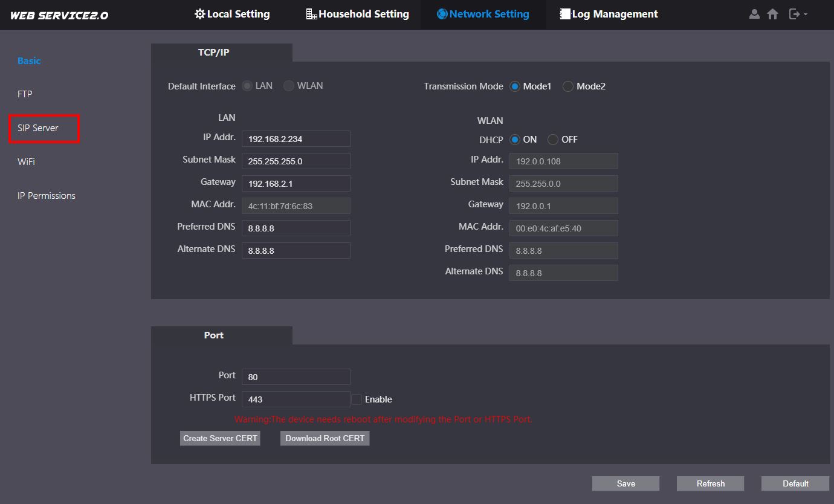The height and width of the screenshot is (504, 834).
Task: Open SIP Server settings page
Action: click(x=38, y=128)
